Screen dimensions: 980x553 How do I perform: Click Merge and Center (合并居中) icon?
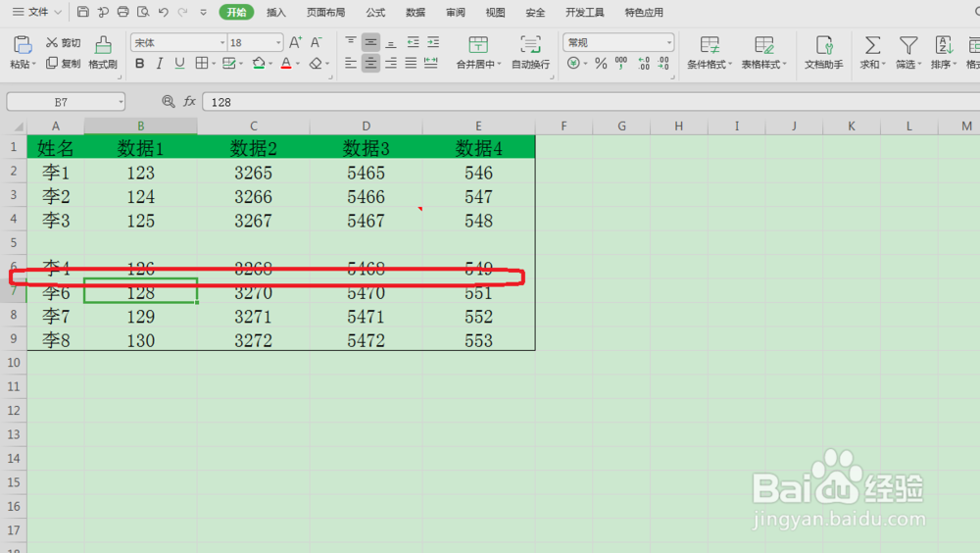[478, 45]
